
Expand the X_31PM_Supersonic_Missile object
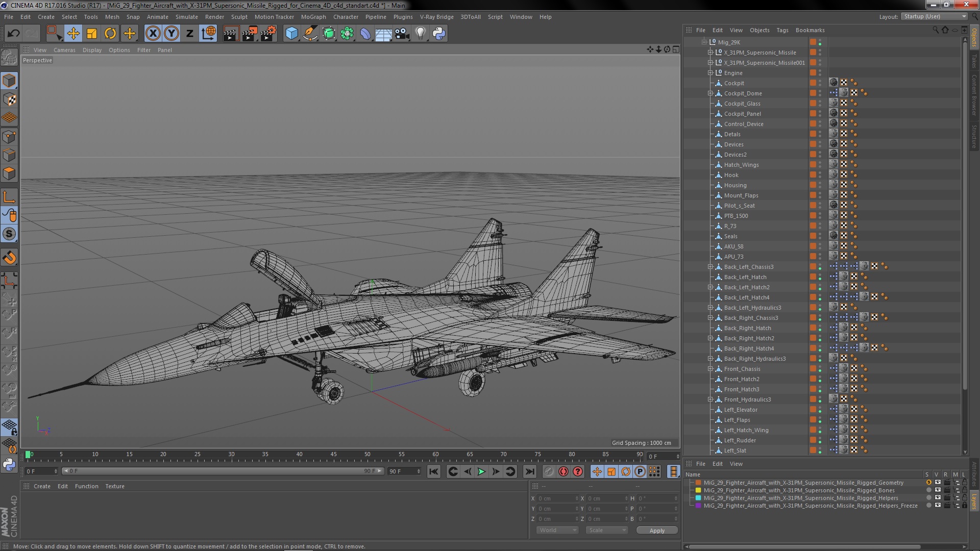(x=710, y=53)
